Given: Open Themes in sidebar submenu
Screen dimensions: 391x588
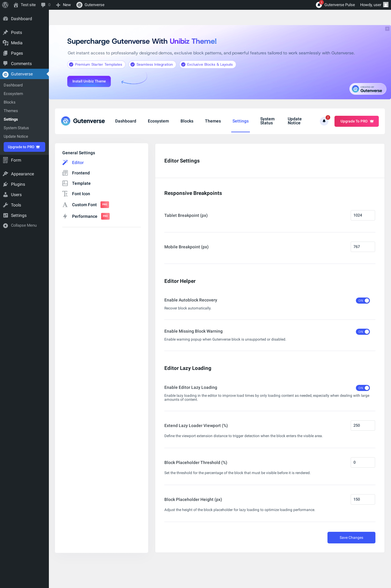Looking at the screenshot, I should click(x=11, y=111).
